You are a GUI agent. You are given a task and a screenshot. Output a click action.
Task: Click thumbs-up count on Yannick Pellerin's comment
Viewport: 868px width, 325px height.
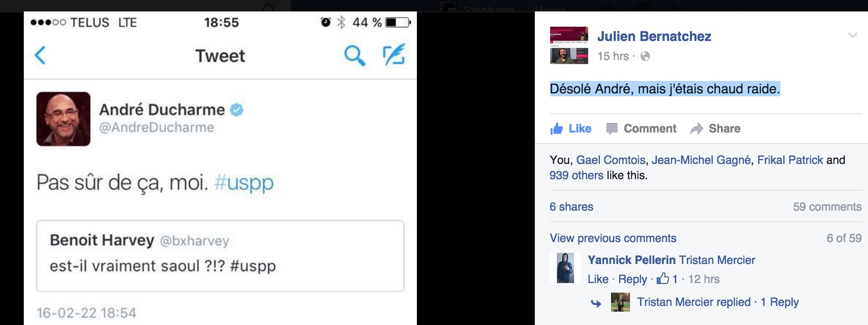(x=667, y=279)
